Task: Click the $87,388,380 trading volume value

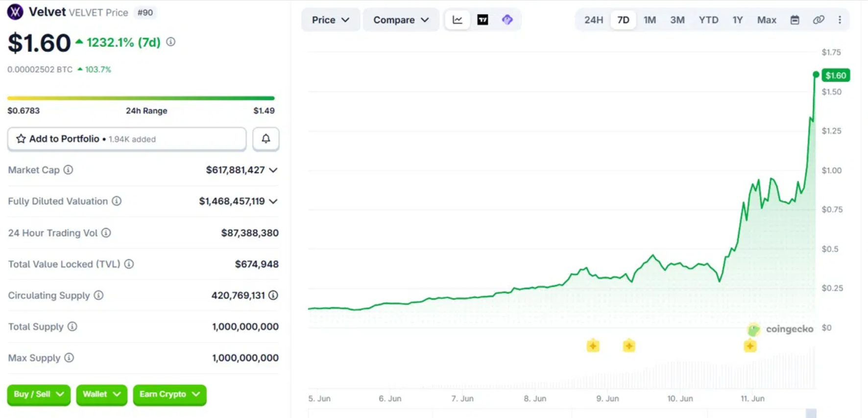Action: 250,233
